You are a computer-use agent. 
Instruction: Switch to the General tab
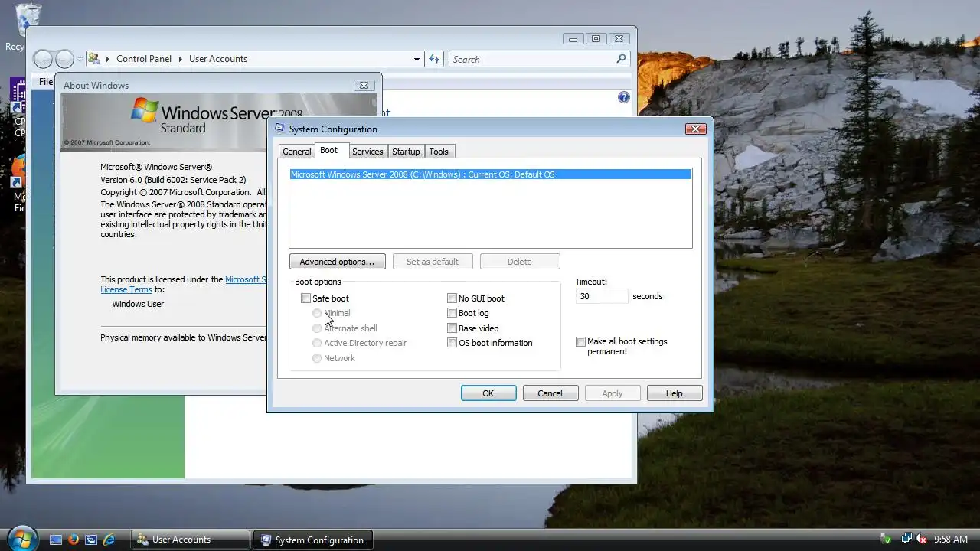coord(296,152)
